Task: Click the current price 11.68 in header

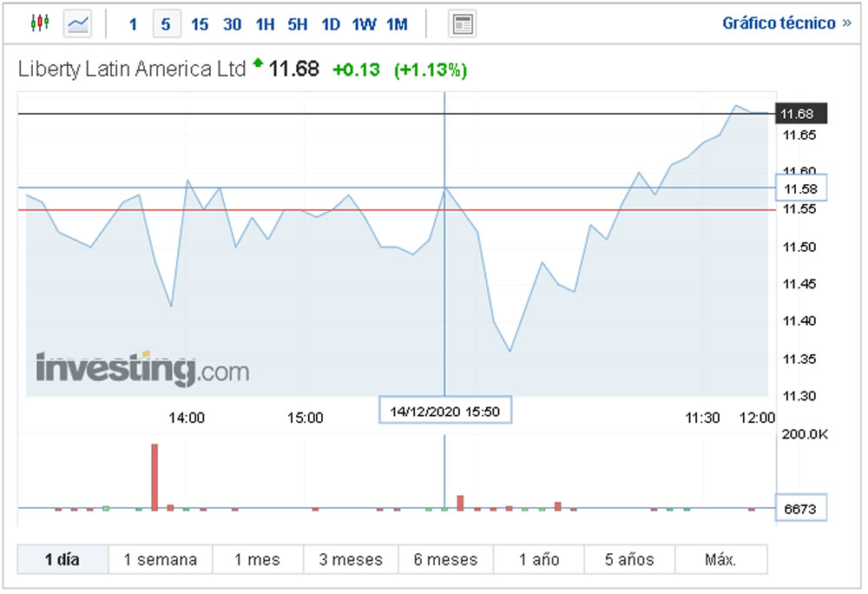Action: (294, 69)
